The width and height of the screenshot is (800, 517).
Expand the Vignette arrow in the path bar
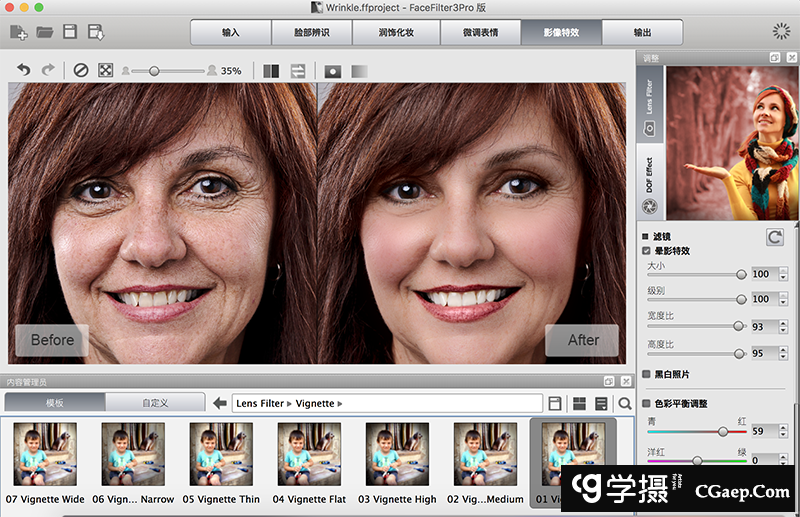coord(341,403)
